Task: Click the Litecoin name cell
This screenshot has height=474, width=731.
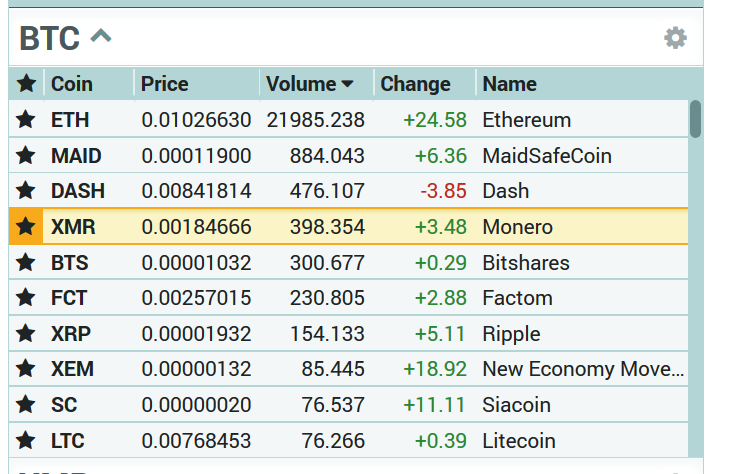Action: point(519,441)
